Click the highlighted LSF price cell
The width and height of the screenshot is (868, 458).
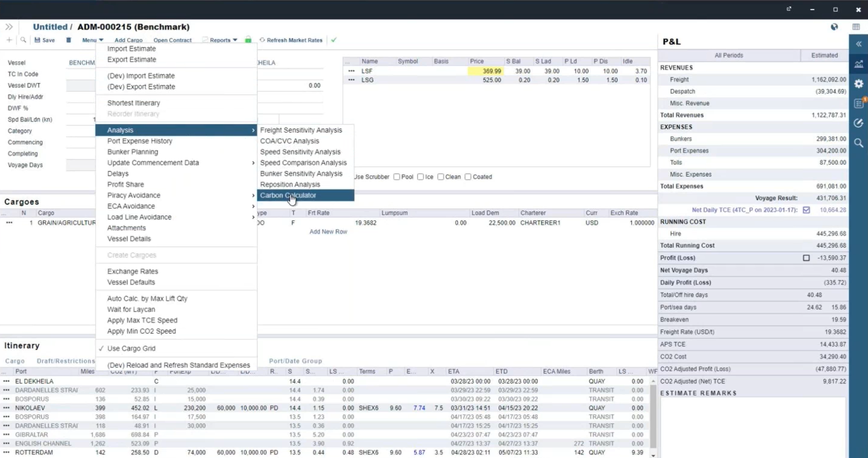tap(486, 71)
